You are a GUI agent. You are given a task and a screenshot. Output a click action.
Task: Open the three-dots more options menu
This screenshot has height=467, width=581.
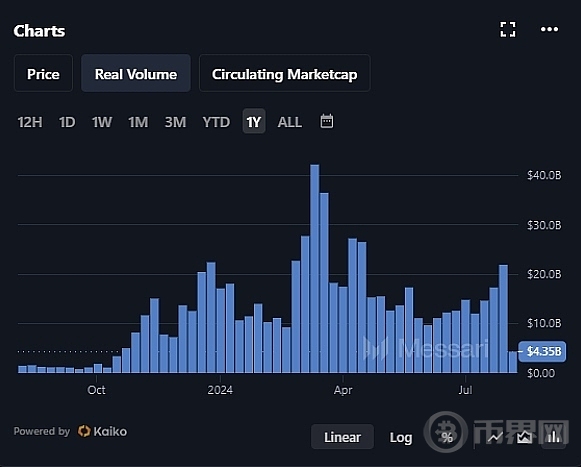coord(549,29)
